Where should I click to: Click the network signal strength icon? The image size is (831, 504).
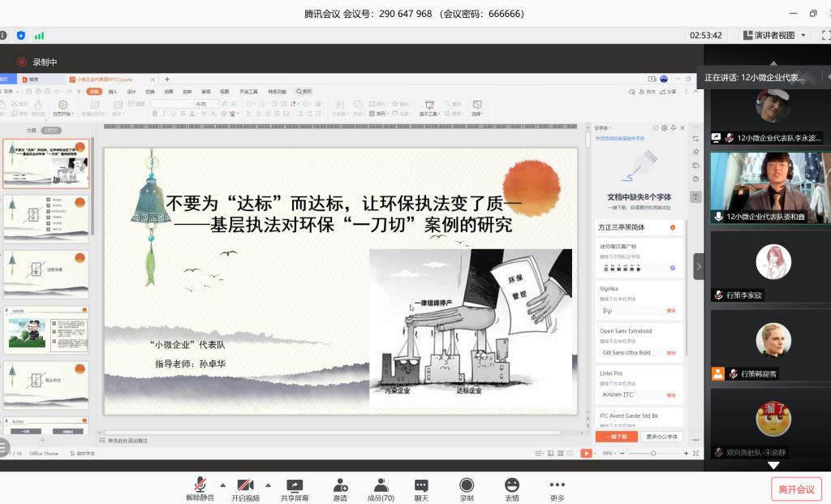[x=39, y=36]
